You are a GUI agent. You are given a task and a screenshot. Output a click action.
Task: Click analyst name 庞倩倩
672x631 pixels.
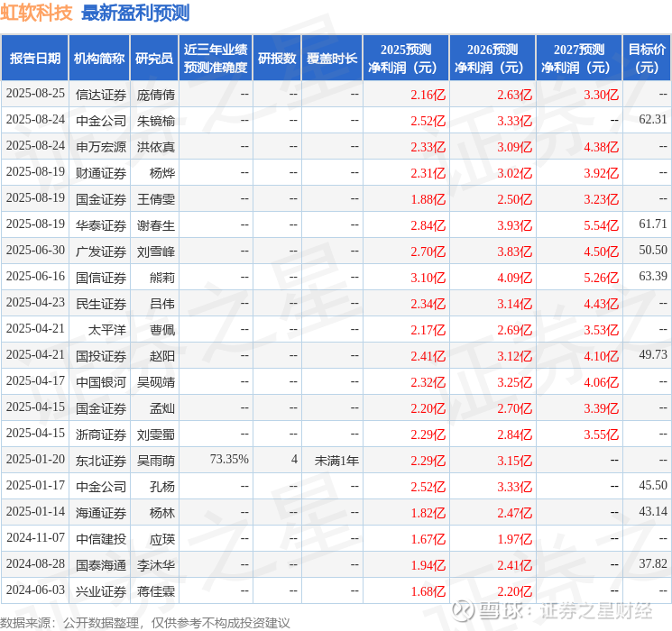click(x=156, y=95)
